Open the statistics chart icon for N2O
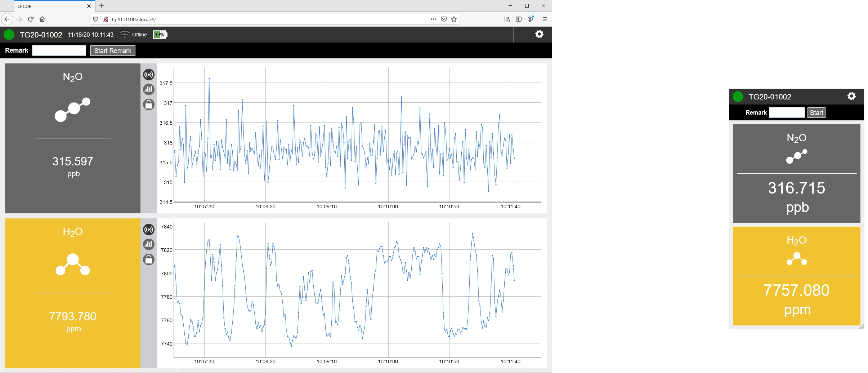The width and height of the screenshot is (868, 373). point(149,89)
